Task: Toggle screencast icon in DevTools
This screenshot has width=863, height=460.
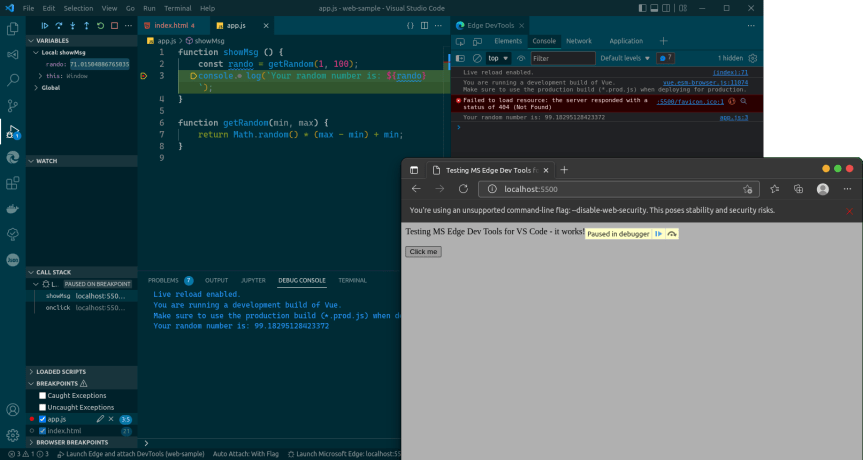Action: [x=460, y=41]
